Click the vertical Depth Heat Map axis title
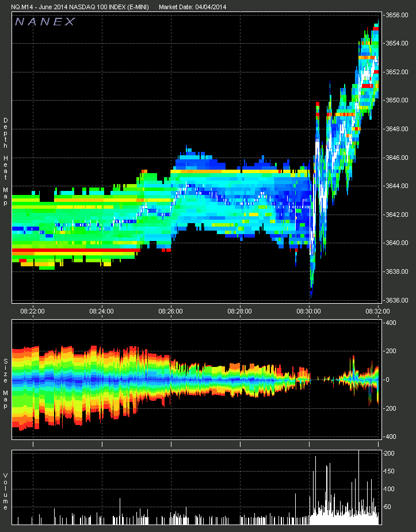This screenshot has width=416, height=532. pos(5,162)
